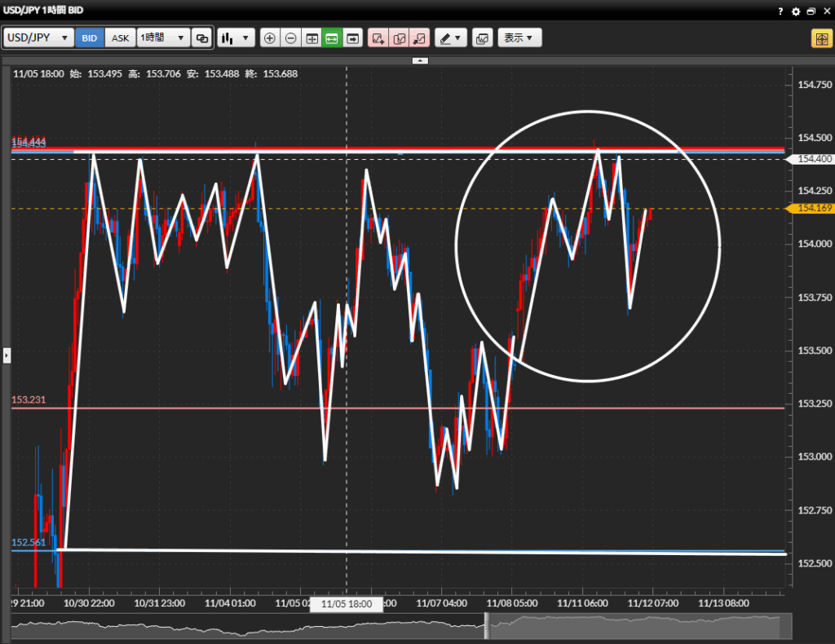Toggle the yellow crosshair cursor button
The width and height of the screenshot is (835, 644).
tap(820, 38)
